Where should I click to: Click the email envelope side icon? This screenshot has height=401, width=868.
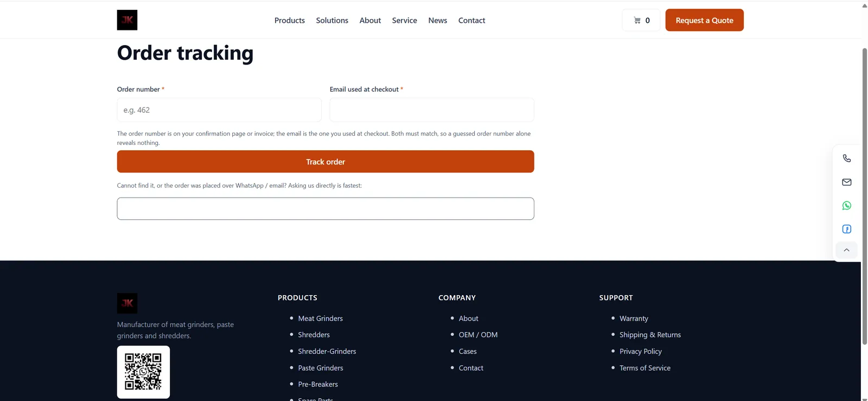pyautogui.click(x=846, y=182)
